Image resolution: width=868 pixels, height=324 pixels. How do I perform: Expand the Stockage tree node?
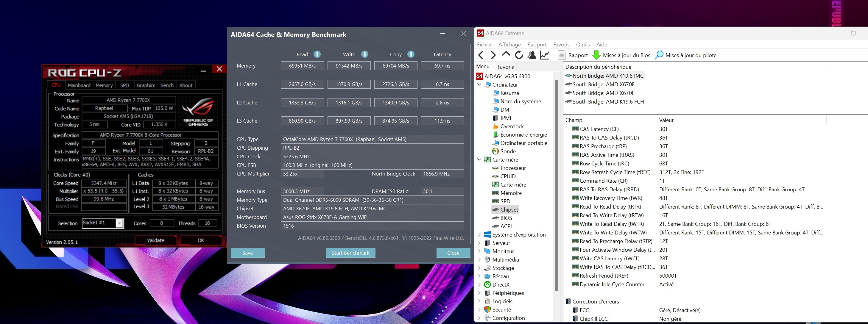point(479,268)
